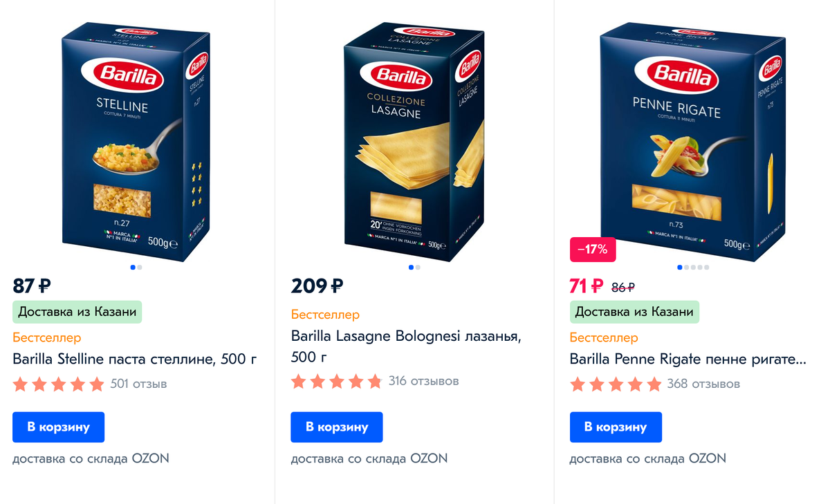The width and height of the screenshot is (830, 504).
Task: Click the −17% discount badge on Penne Rigate
Action: pyautogui.click(x=592, y=250)
